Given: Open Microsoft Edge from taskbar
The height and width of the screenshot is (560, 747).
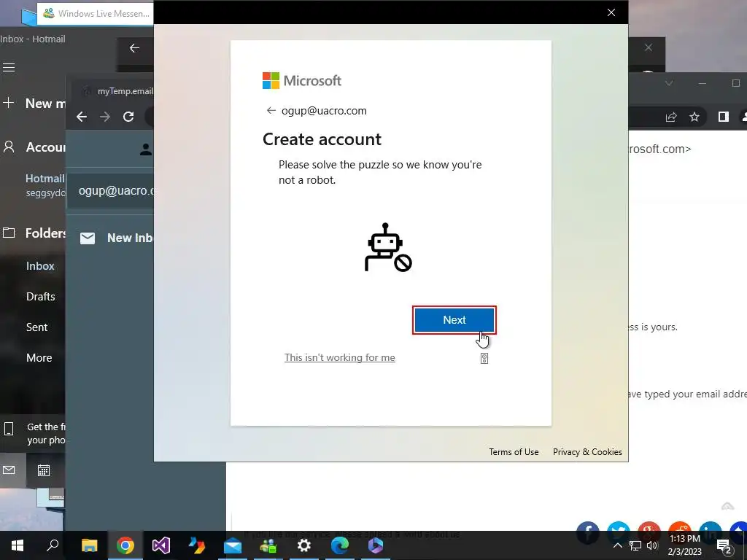Looking at the screenshot, I should coord(340,545).
